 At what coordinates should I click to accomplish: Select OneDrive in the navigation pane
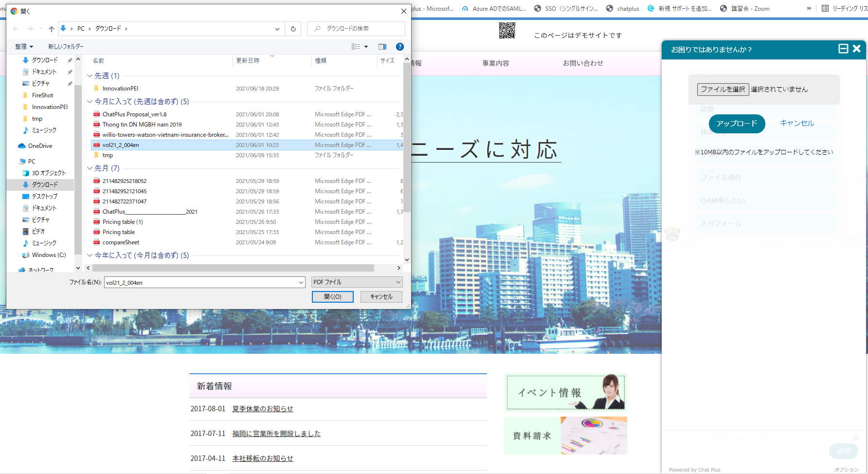click(40, 146)
